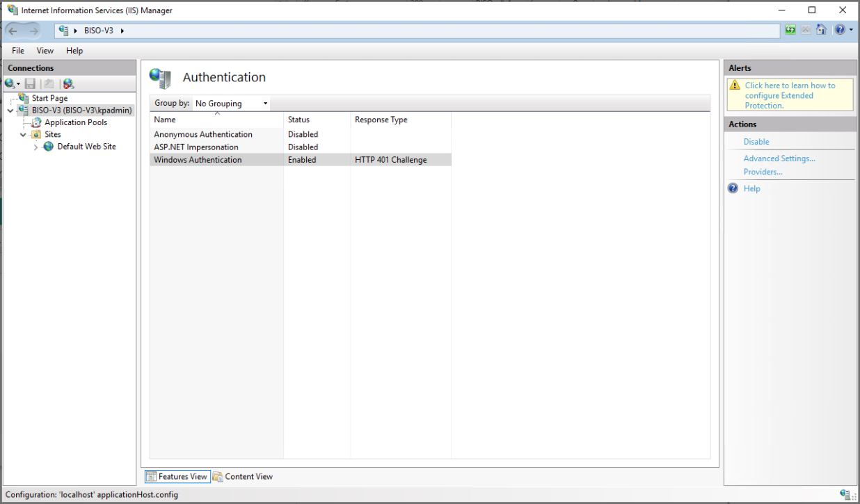Click the Back navigation arrow
Viewport: 860px width, 504px height.
point(13,31)
